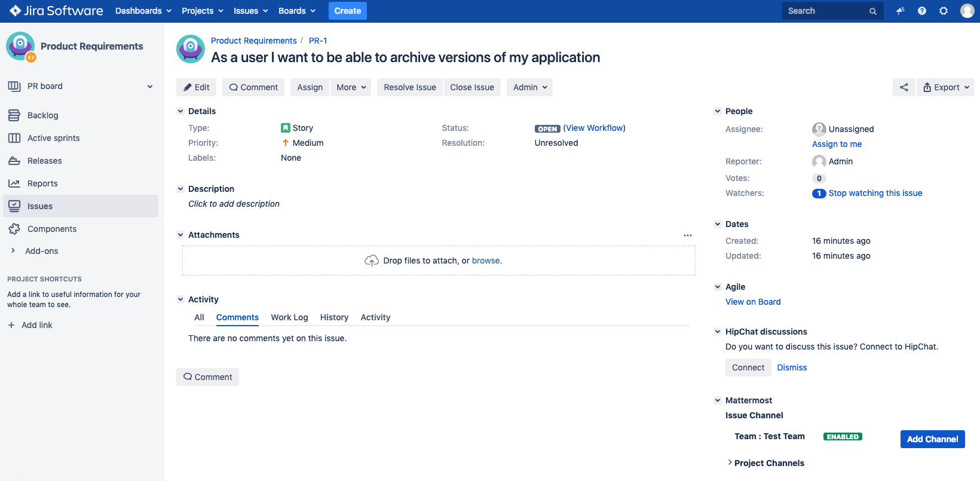Image resolution: width=980 pixels, height=481 pixels.
Task: Click the share issue icon
Action: (x=904, y=87)
